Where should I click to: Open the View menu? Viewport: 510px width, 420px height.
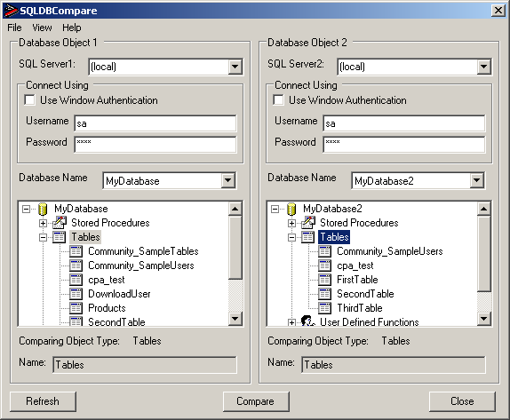(42, 28)
